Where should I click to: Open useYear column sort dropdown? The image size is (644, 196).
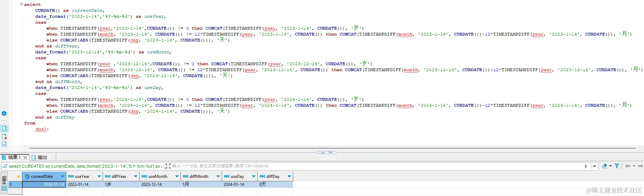pyautogui.click(x=99, y=176)
